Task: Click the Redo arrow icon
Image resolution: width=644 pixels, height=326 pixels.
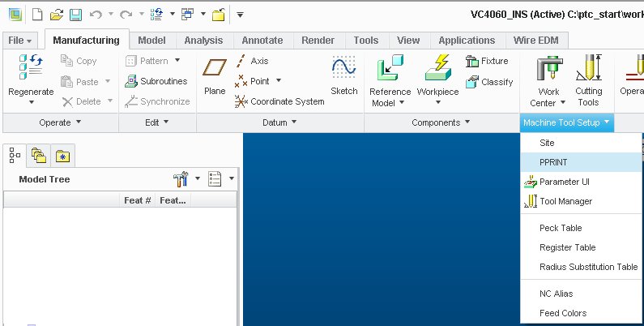Action: click(126, 15)
